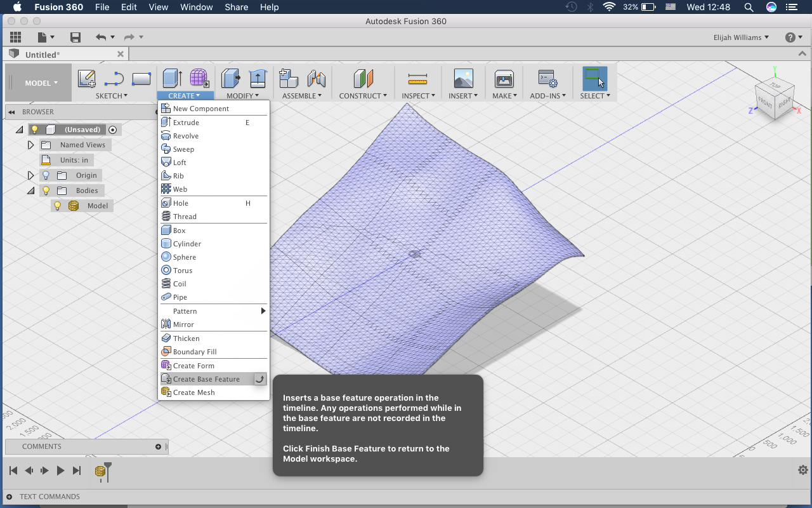
Task: Choose Boundary Fill menu item
Action: (214, 352)
